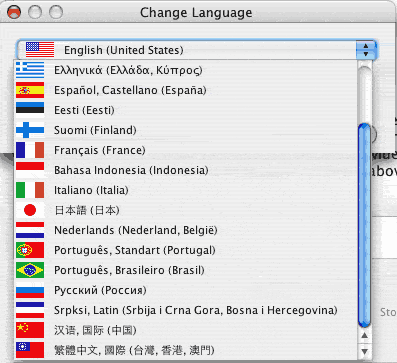Close the Change Language window
Screen dimensions: 397x363
[14, 13]
